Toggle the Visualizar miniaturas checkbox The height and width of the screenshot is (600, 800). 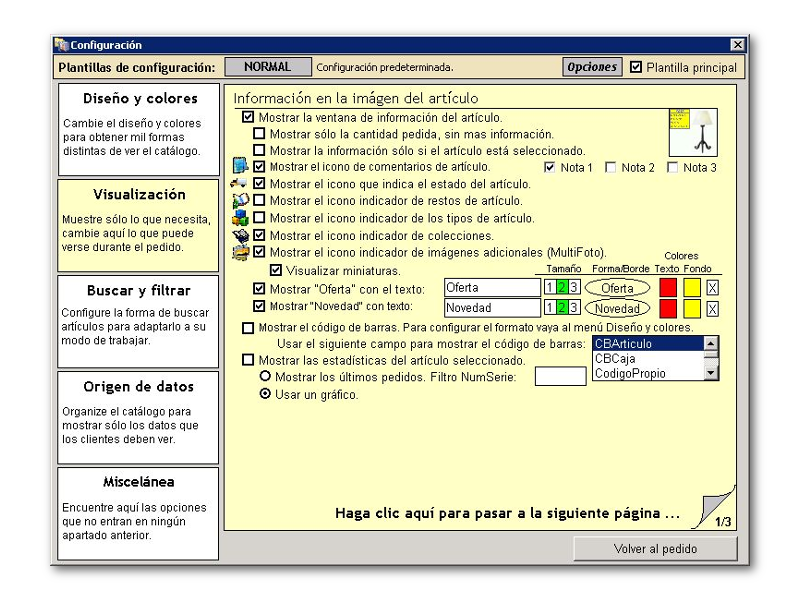tap(276, 270)
